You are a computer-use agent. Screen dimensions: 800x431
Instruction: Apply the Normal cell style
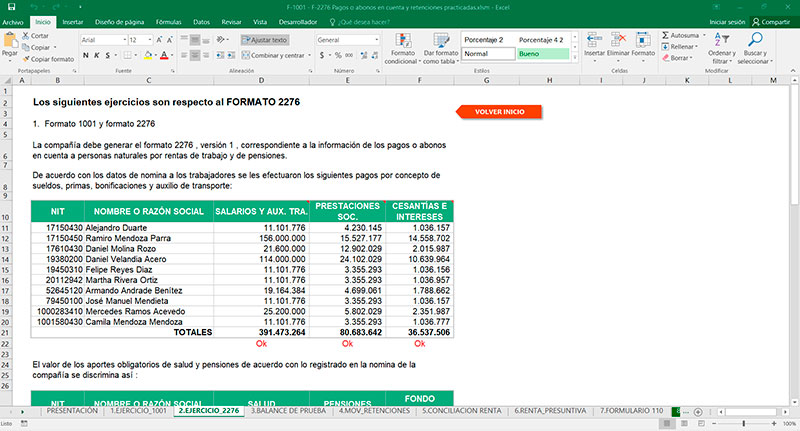(x=489, y=54)
